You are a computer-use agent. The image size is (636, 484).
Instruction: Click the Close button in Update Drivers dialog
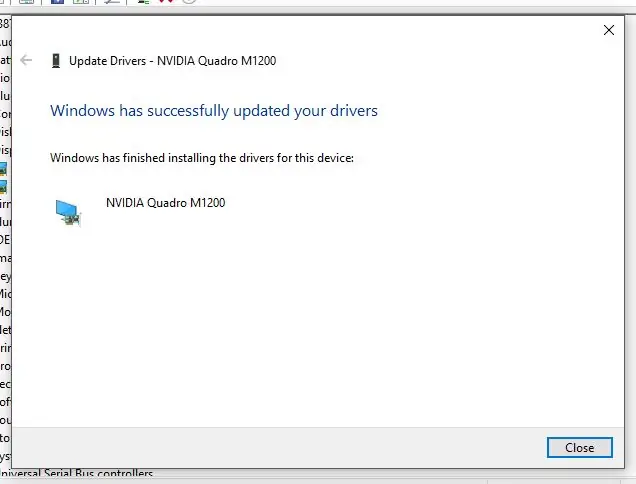pyautogui.click(x=580, y=447)
